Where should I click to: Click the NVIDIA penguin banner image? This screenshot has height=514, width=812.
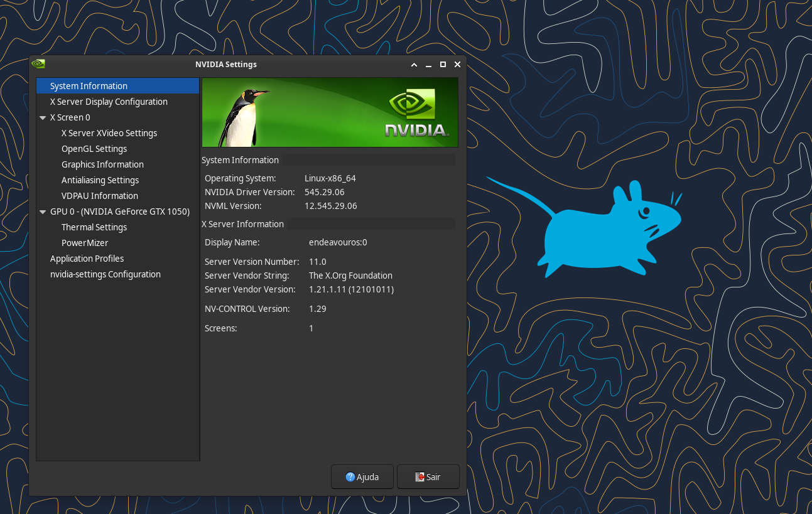click(330, 112)
